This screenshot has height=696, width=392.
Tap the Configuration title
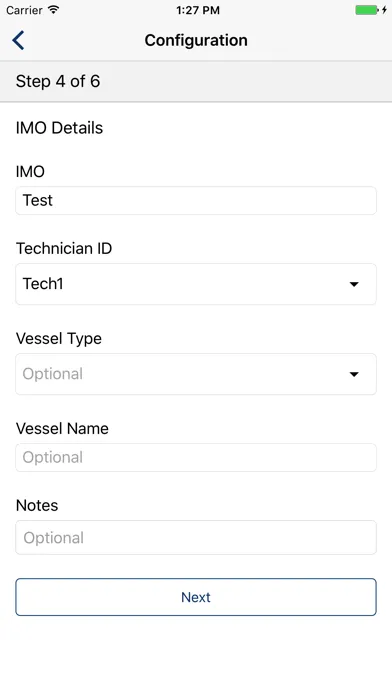coord(196,40)
